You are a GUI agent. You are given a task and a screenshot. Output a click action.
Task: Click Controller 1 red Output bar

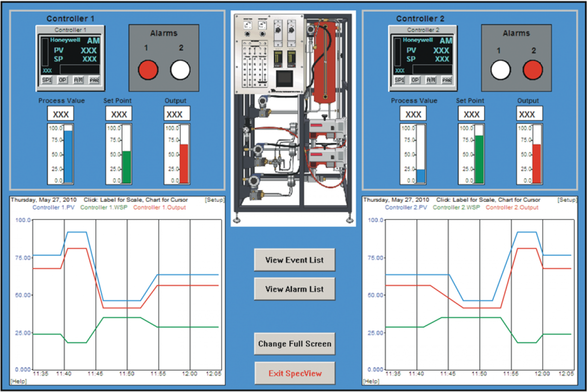[x=184, y=164]
